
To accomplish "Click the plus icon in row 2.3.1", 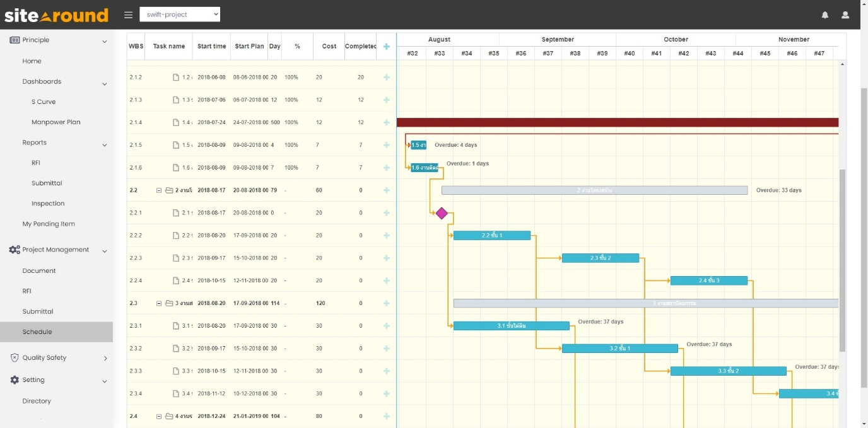I will (x=386, y=325).
